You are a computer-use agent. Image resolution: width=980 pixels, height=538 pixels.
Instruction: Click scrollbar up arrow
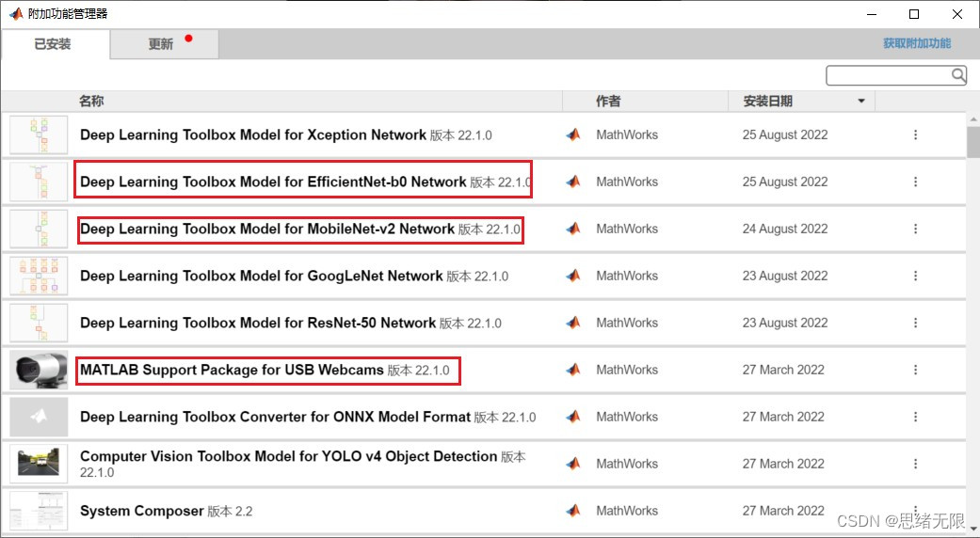972,119
